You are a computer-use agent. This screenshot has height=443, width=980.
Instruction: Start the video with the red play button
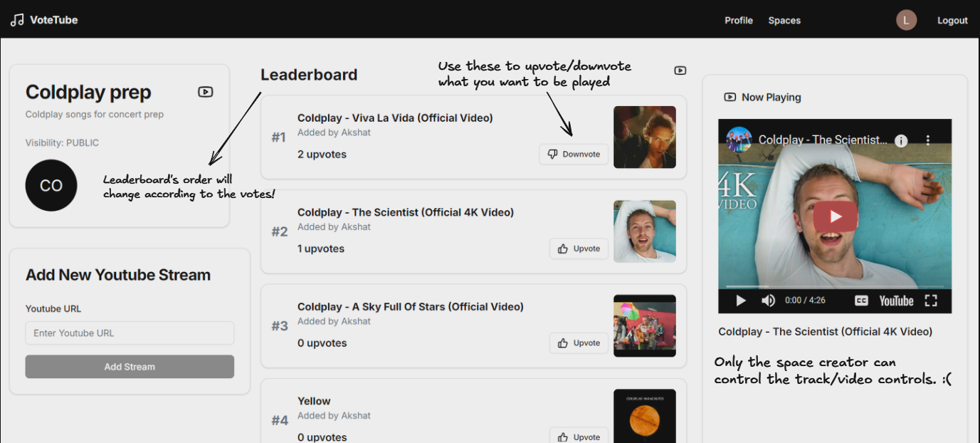(835, 217)
